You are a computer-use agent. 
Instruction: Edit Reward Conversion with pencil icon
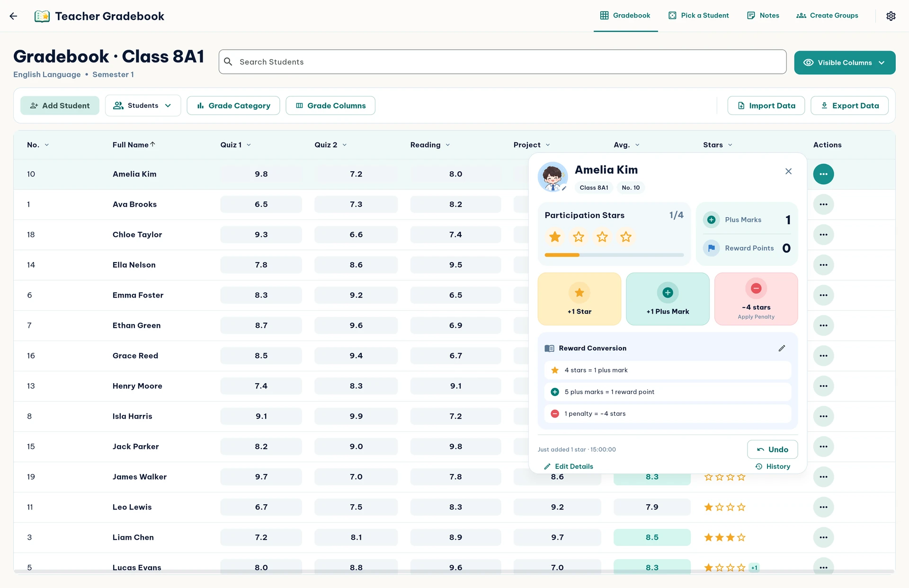[782, 348]
